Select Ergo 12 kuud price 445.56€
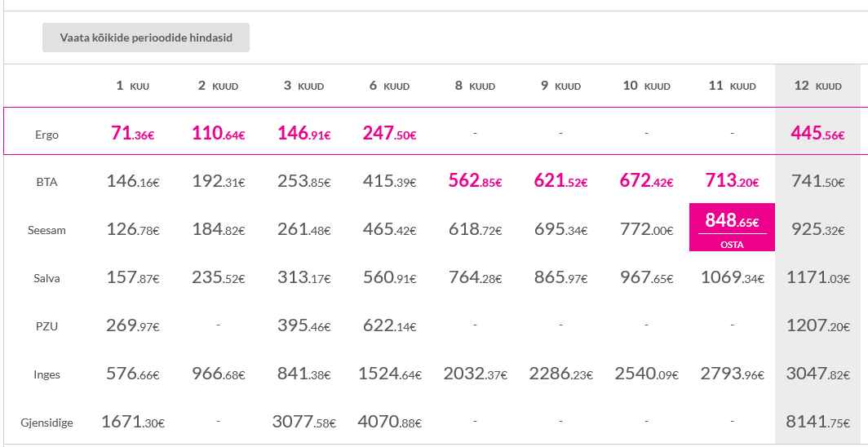 click(x=817, y=133)
